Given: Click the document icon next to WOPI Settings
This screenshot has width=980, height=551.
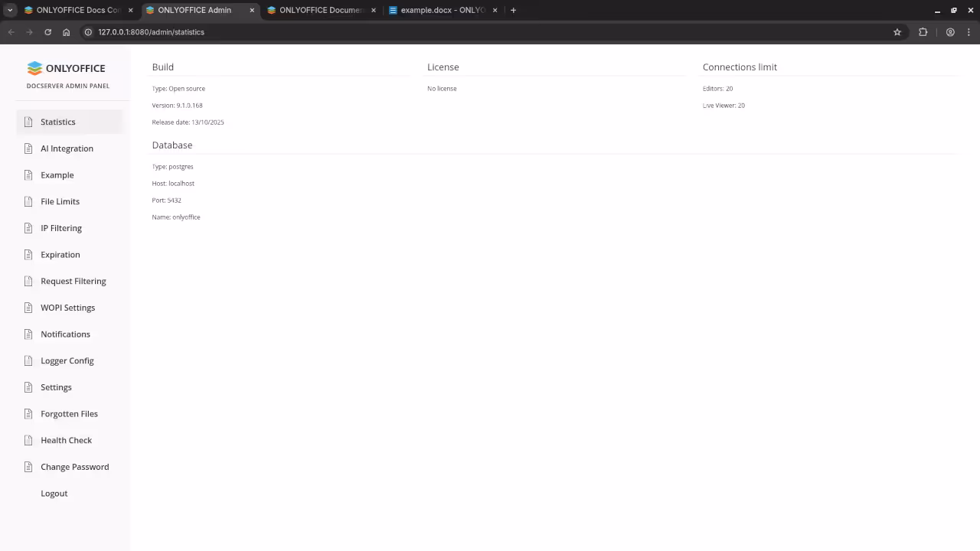Looking at the screenshot, I should (x=27, y=308).
